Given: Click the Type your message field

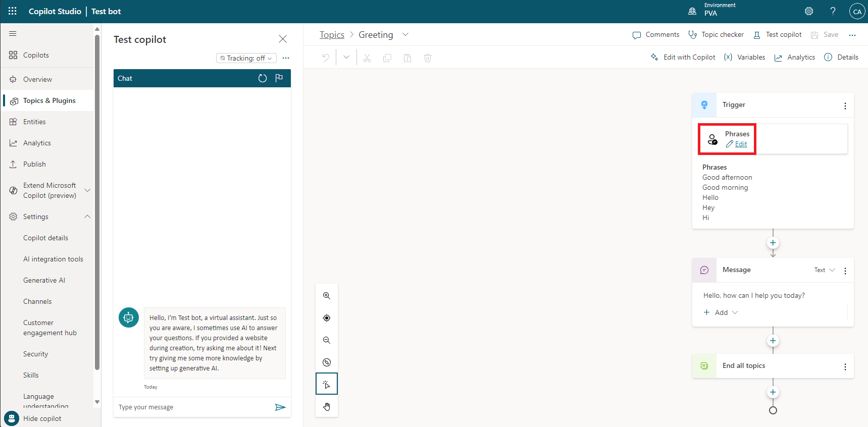Looking at the screenshot, I should [x=195, y=407].
